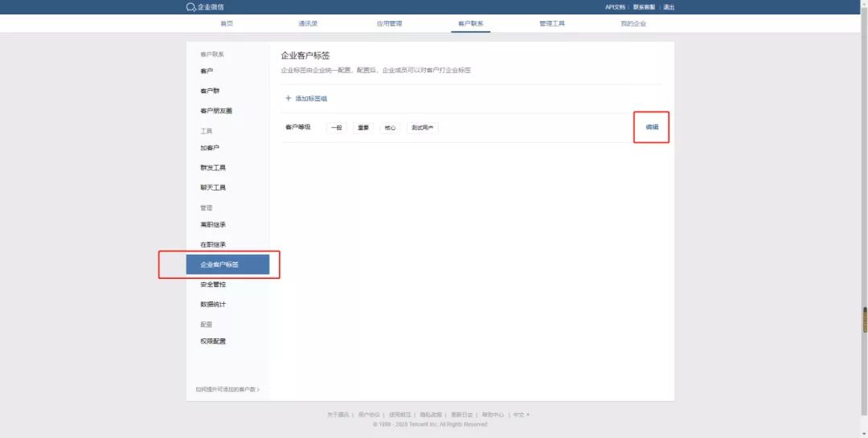Click the plus icon to add tag group
868x438 pixels.
tap(288, 98)
